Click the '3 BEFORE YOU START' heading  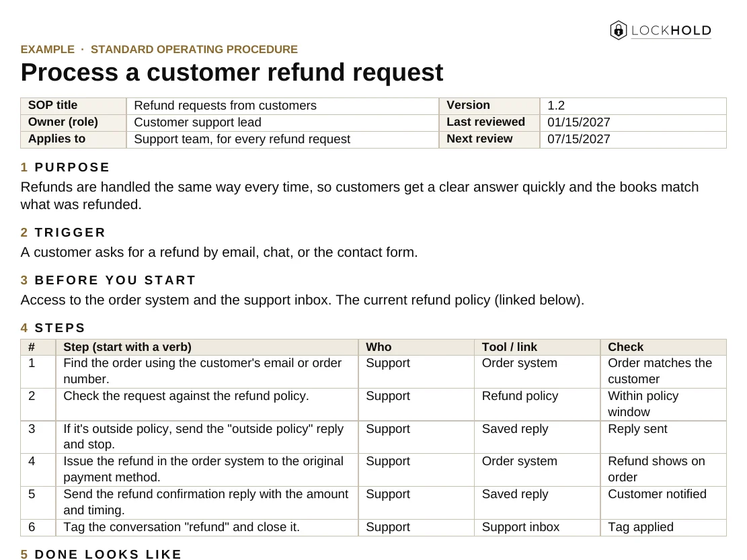[x=108, y=280]
